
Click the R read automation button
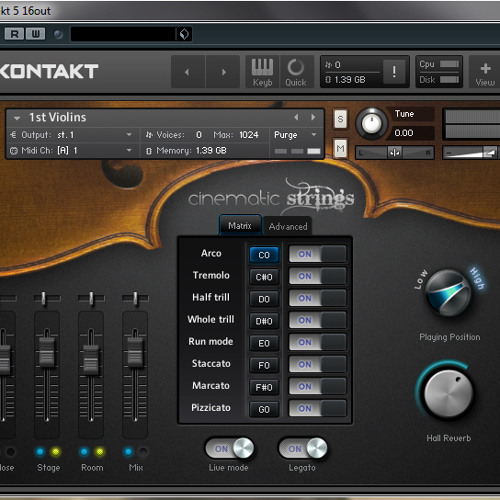click(14, 34)
